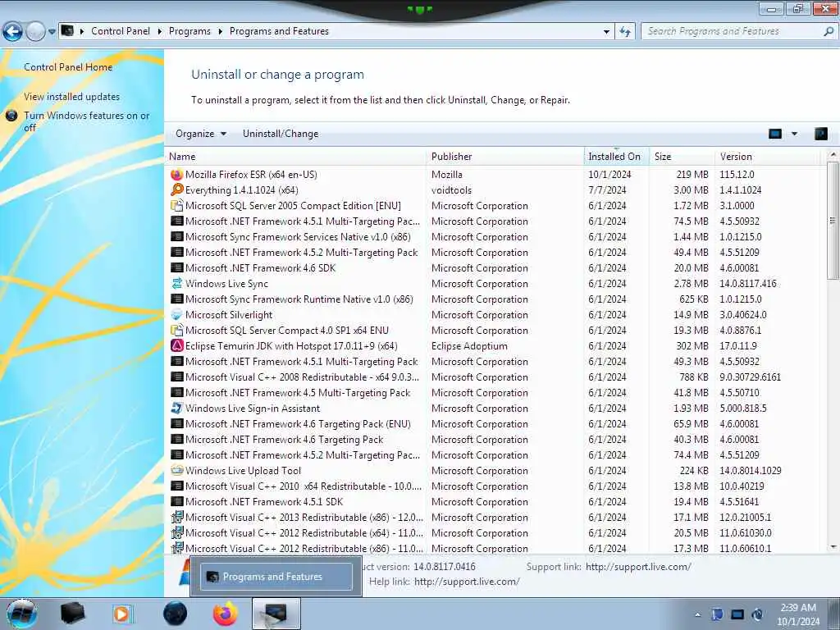
Task: Click the Eclipse Temurin JDK row icon
Action: pos(177,346)
